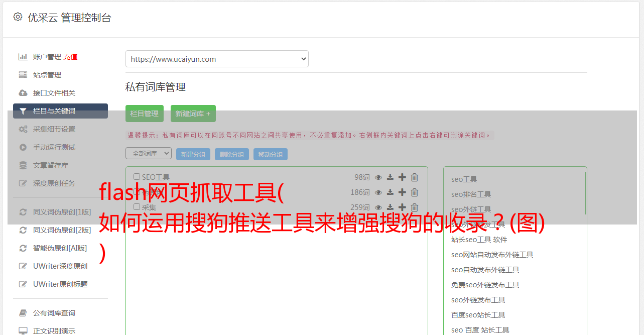Screen dimensions: 644x335
Task: Click the bar chart icon for 账户管理
Action: tap(23, 57)
